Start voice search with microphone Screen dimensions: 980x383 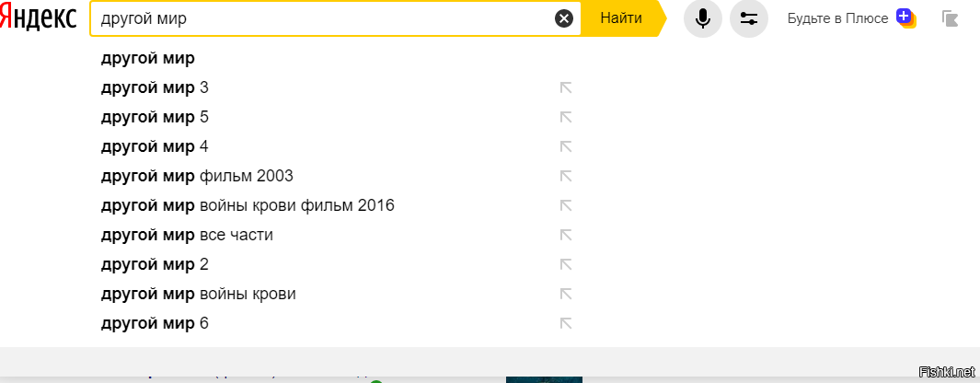(702, 18)
